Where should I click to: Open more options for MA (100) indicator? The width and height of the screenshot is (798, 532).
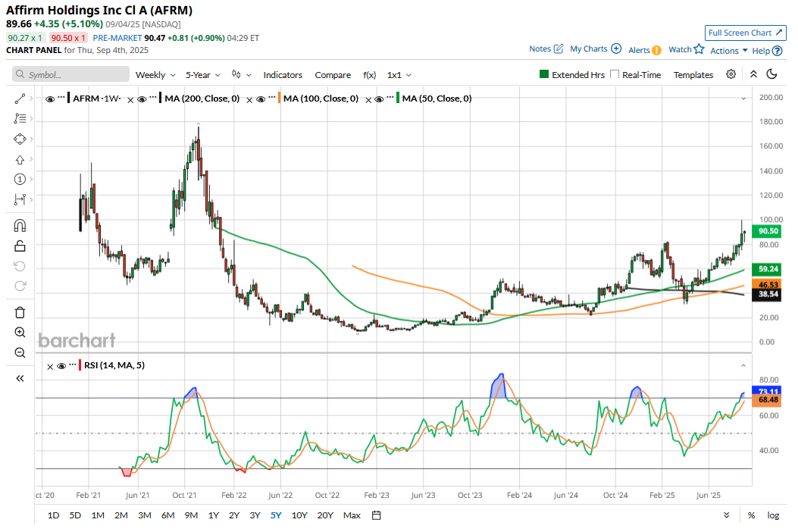[x=272, y=97]
